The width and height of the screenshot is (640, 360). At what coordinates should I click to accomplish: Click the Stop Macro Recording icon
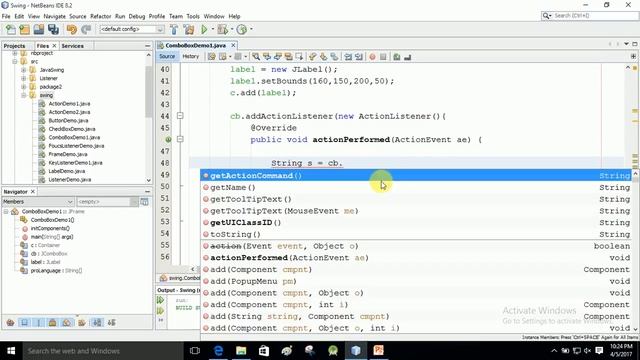point(383,57)
